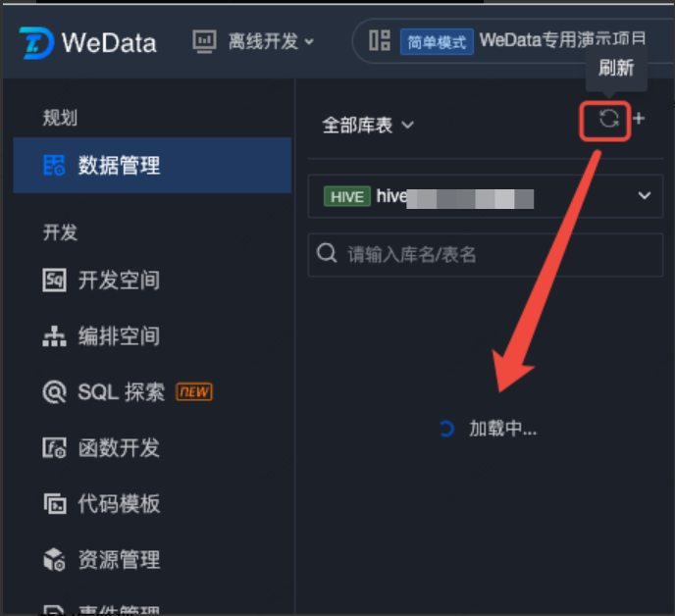
Task: Click the 开发空间 Sq icon
Action: pos(54,280)
